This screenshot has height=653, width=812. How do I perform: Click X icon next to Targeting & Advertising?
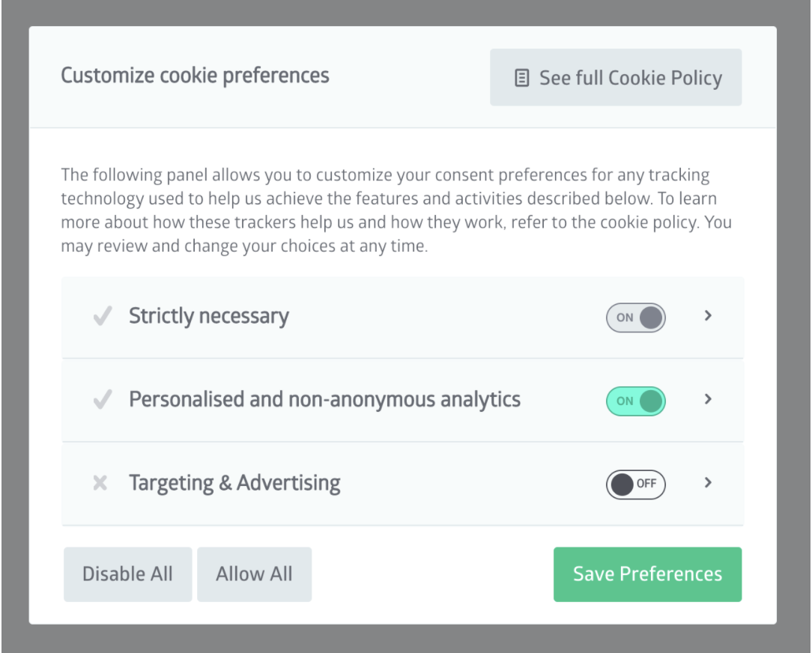click(100, 482)
